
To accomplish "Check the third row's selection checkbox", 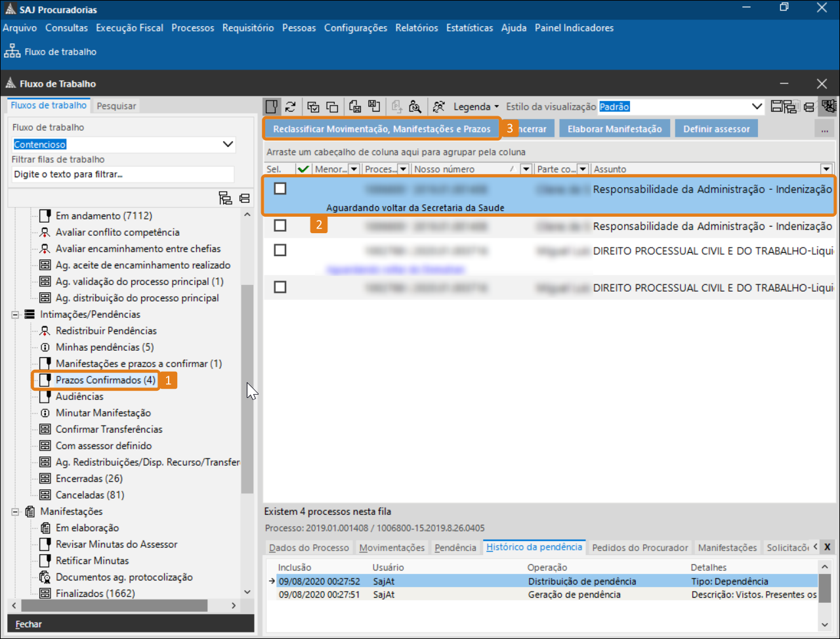I will (x=280, y=250).
